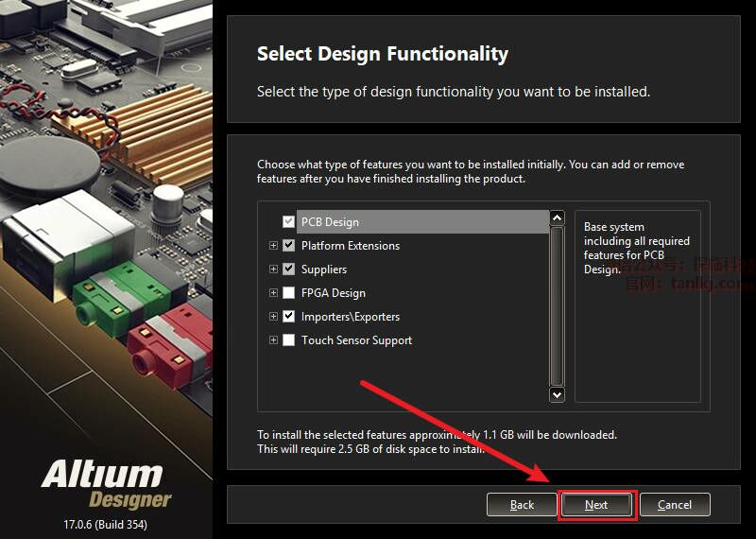Enable the Touch Sensor Support checkbox
The height and width of the screenshot is (539, 756).
coord(288,340)
